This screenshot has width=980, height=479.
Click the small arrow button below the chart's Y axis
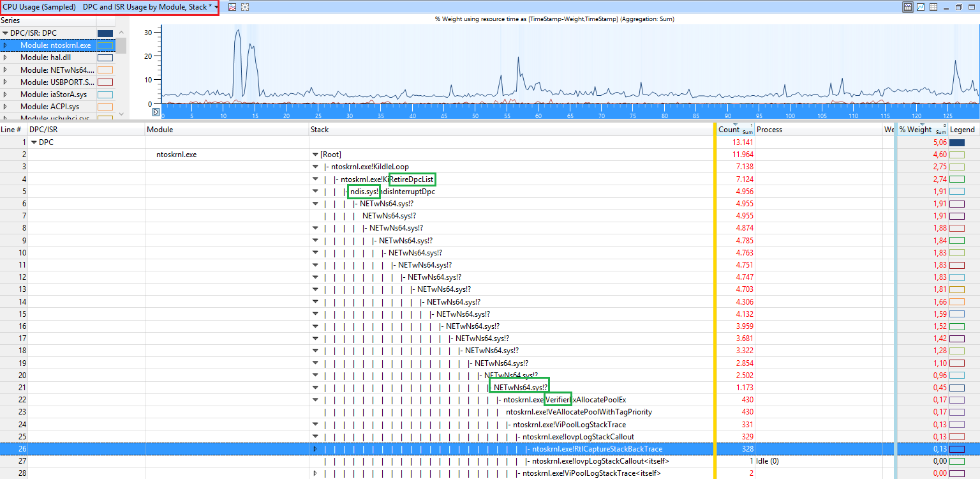(156, 112)
